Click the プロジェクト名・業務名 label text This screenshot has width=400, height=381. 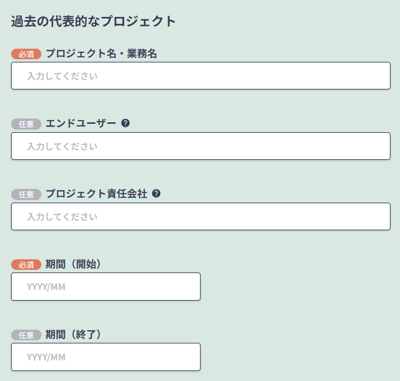click(101, 54)
